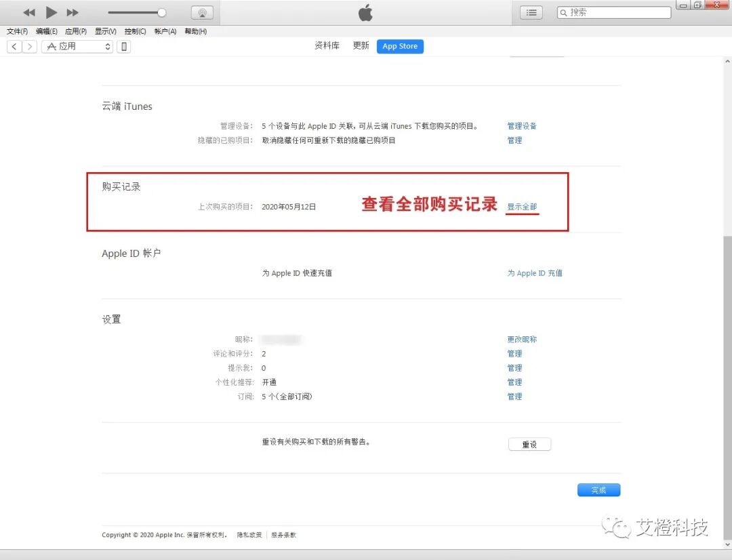Click the scrollbar down arrow

728,544
